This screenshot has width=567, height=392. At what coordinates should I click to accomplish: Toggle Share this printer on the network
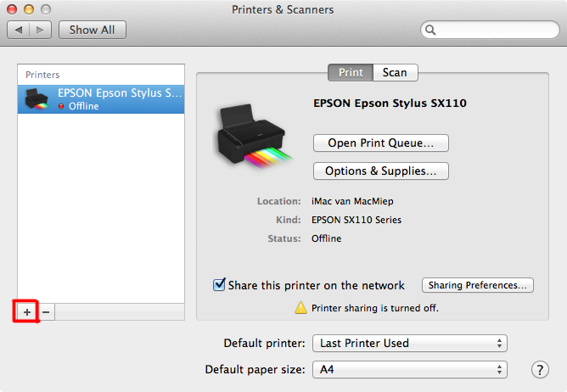tap(219, 285)
